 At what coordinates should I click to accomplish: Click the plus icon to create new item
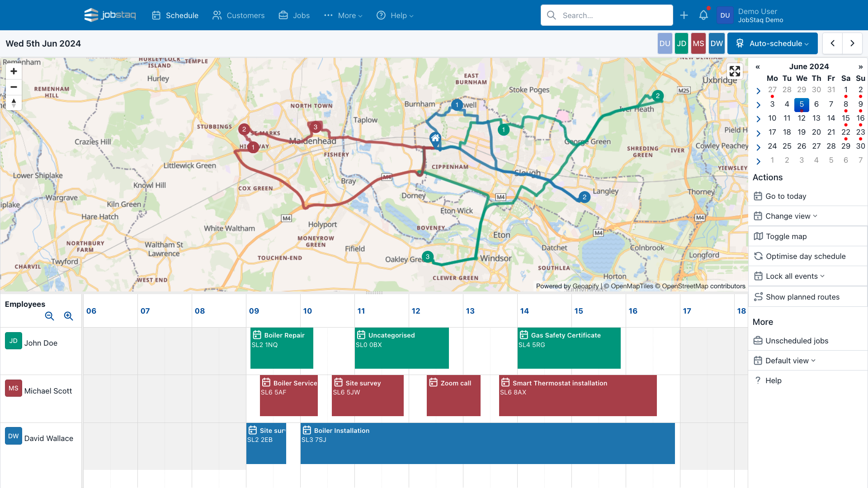click(684, 15)
